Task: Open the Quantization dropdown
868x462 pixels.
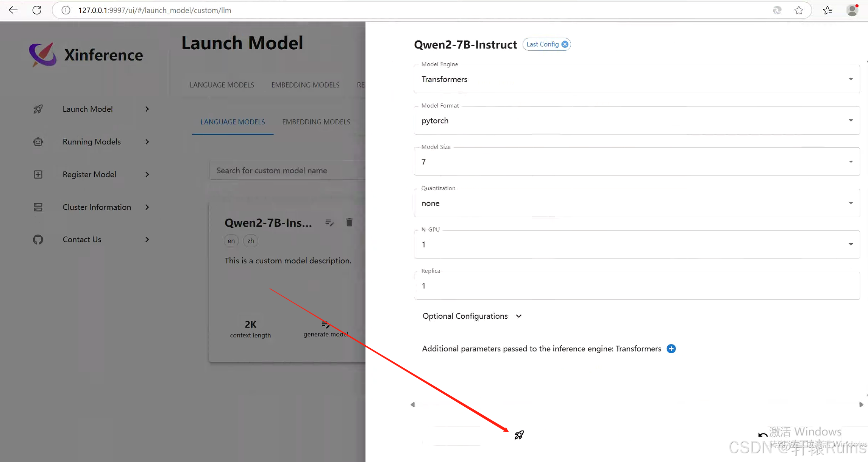Action: point(636,203)
